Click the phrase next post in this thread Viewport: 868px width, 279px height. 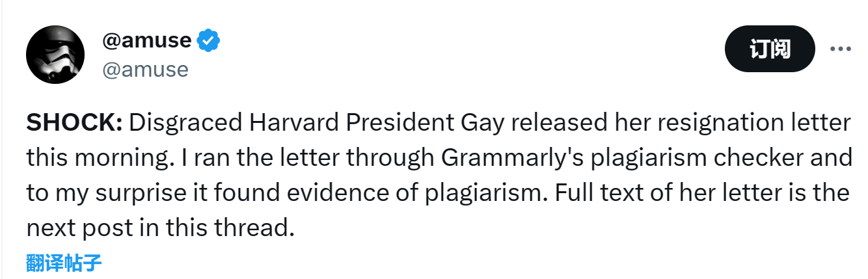click(161, 228)
